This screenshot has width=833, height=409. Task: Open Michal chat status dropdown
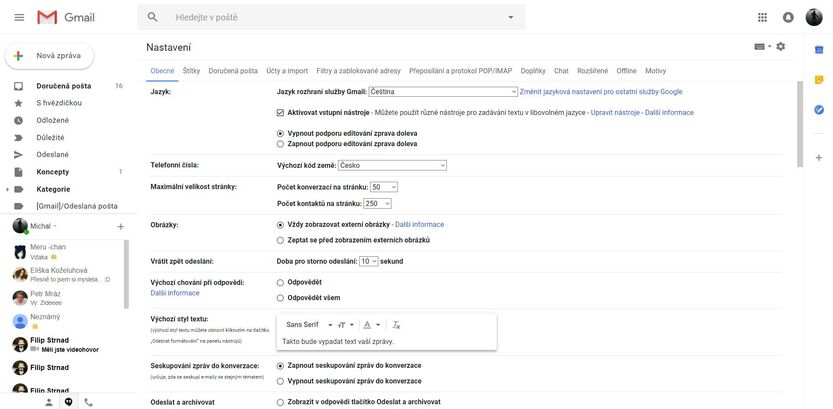click(55, 226)
